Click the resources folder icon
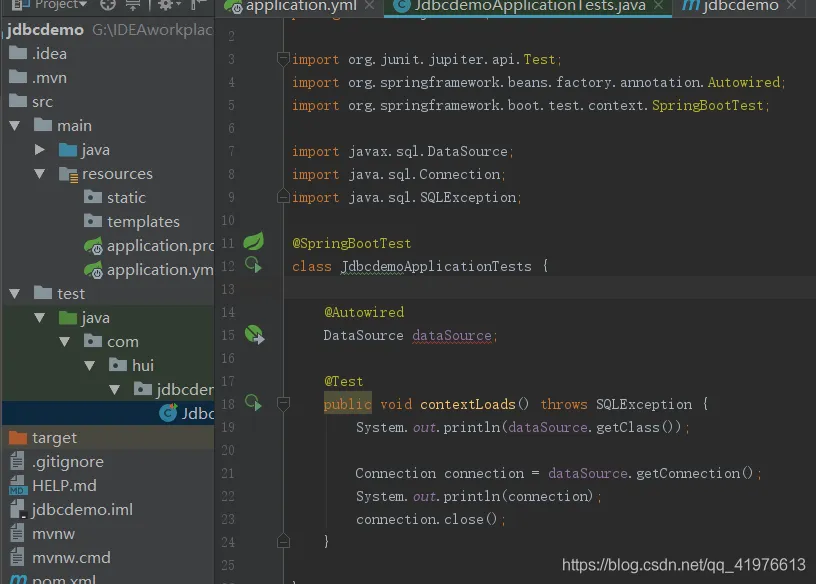 tap(68, 174)
